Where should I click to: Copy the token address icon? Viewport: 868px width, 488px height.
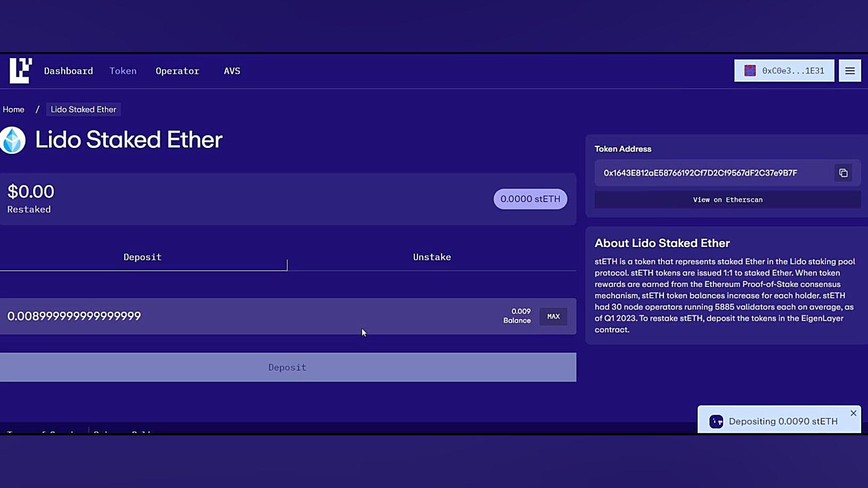click(843, 173)
